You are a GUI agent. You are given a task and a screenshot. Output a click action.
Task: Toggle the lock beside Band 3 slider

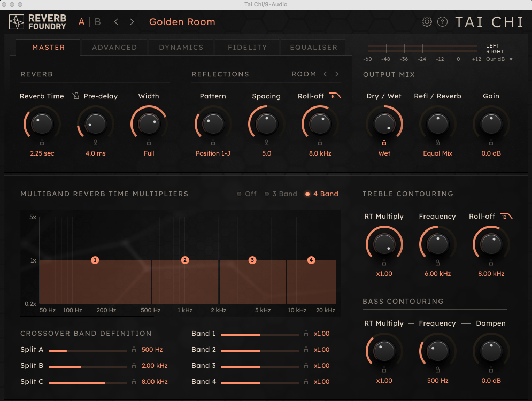306,365
